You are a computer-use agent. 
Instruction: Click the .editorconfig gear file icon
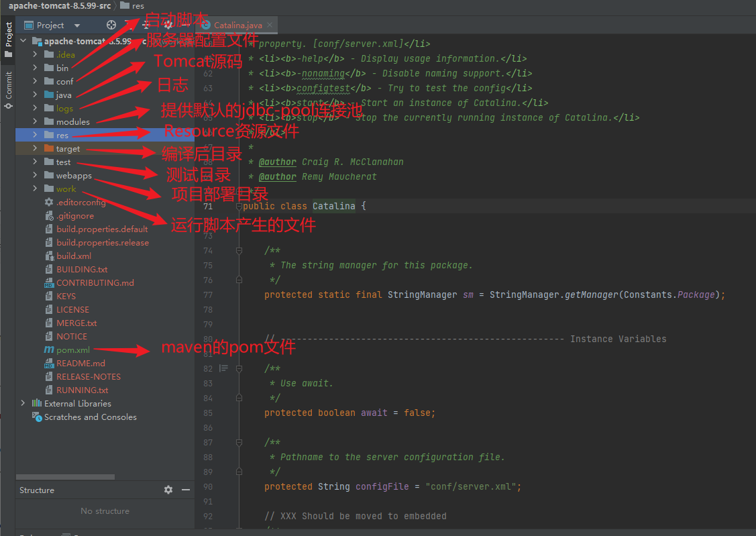tap(49, 202)
